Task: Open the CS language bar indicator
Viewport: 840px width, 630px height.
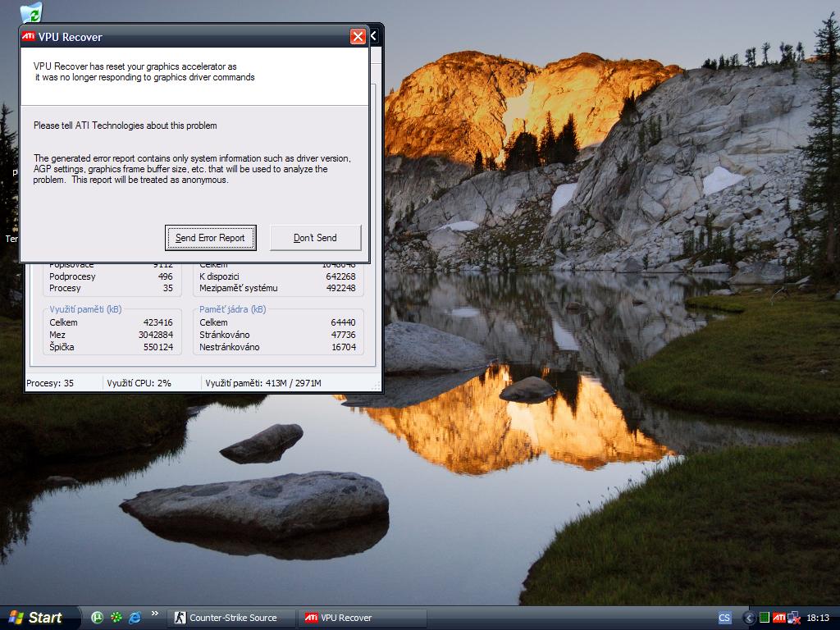Action: pyautogui.click(x=724, y=618)
